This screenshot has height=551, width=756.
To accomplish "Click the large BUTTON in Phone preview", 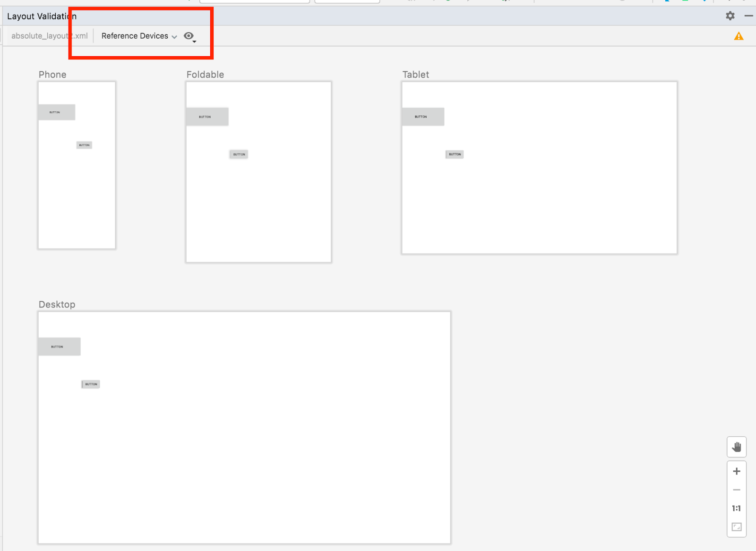I will [x=57, y=112].
